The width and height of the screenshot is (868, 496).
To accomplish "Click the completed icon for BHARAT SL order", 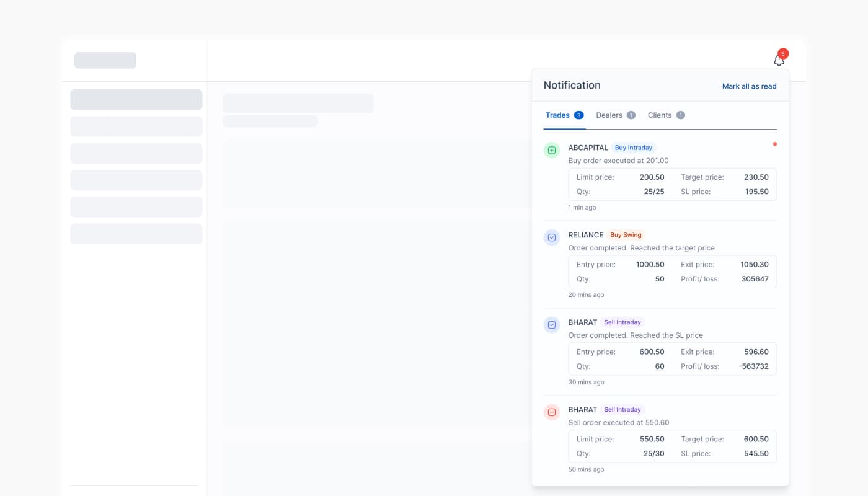I will (552, 325).
